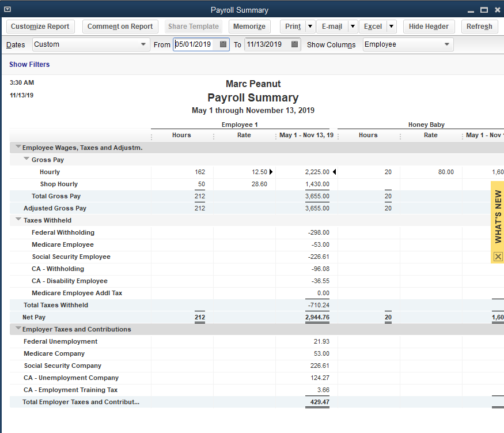The width and height of the screenshot is (504, 433).
Task: Open the From date calendar picker
Action: pos(223,45)
